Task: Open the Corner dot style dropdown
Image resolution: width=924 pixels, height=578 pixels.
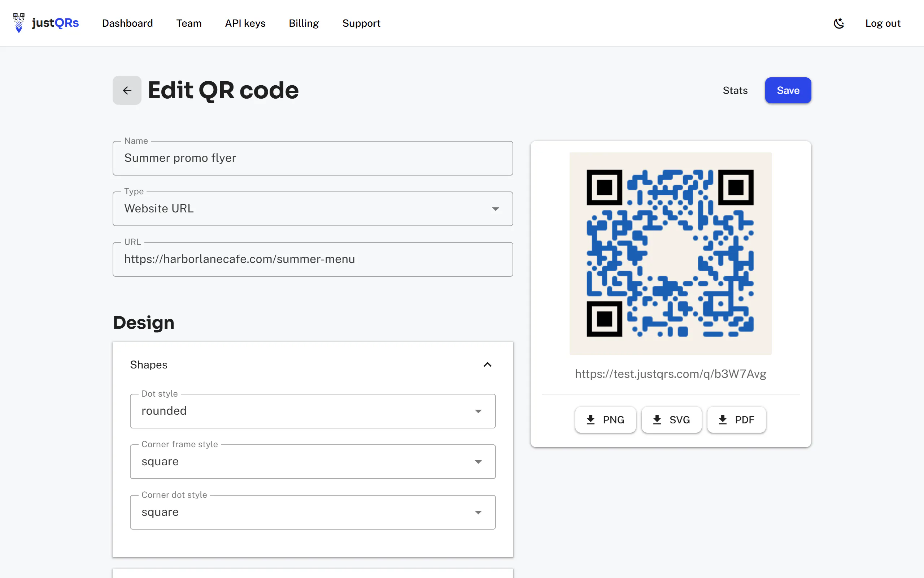Action: tap(313, 512)
